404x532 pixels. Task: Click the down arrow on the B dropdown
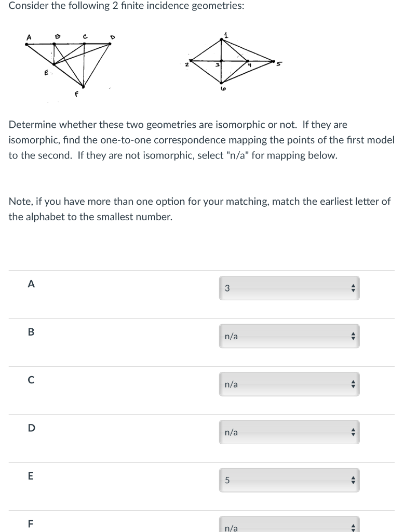[353, 339]
